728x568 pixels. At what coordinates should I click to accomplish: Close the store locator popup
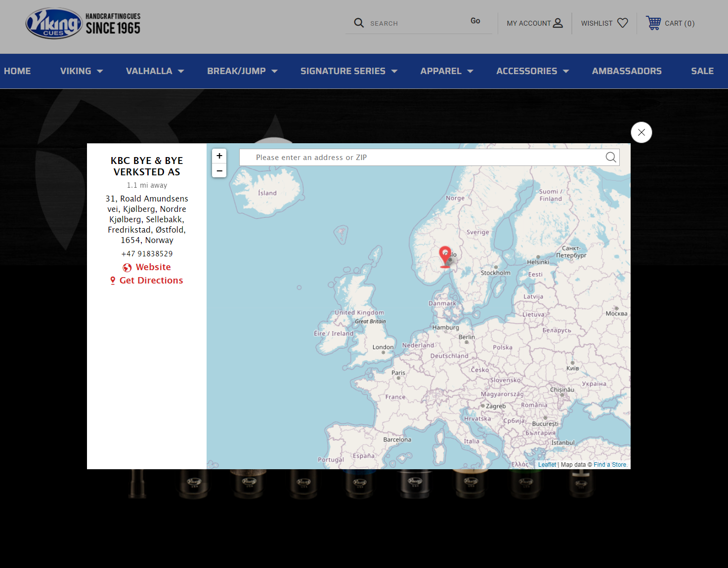[642, 132]
